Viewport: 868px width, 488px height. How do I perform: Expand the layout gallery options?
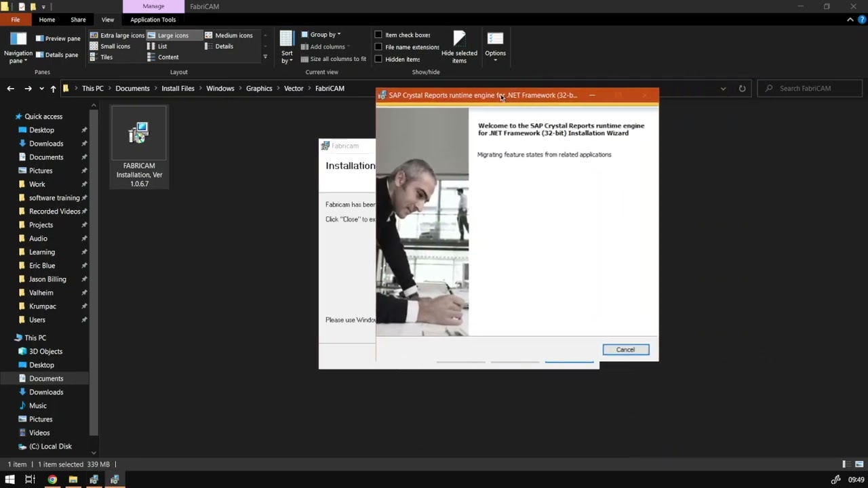tap(265, 57)
